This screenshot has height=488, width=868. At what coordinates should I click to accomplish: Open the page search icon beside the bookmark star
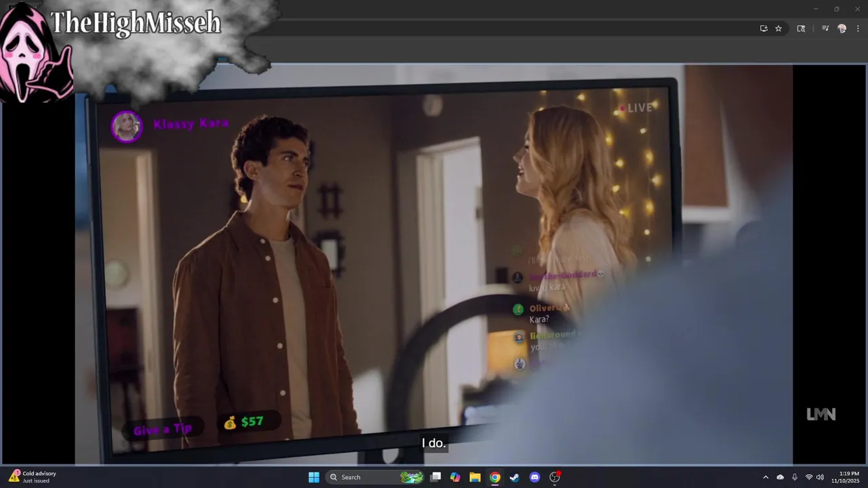point(801,28)
